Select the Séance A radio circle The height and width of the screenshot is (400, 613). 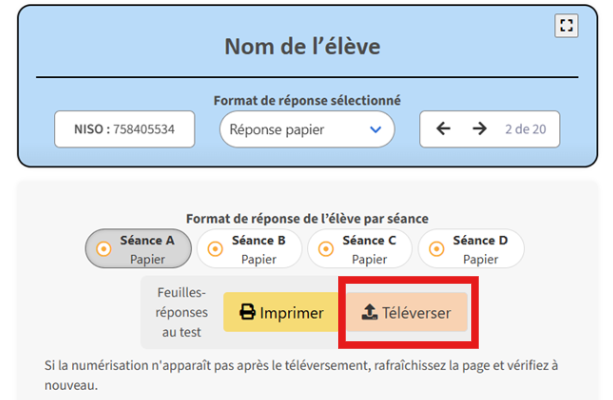click(103, 249)
